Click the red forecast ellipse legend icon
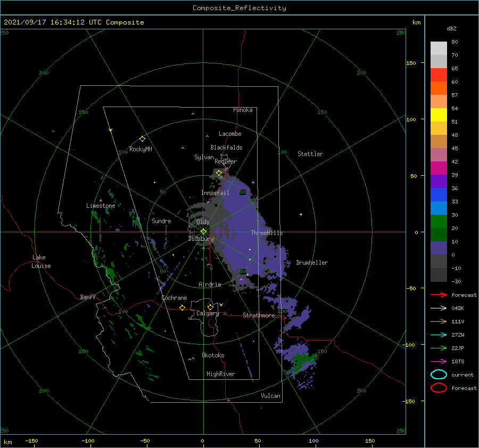The image size is (479, 448). 439,388
